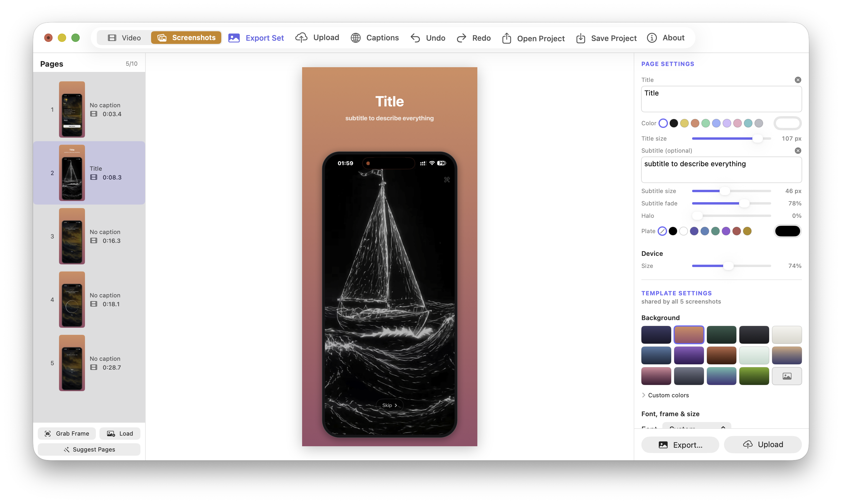The height and width of the screenshot is (504, 842).
Task: Clear the Subtitle field with x icon
Action: click(797, 150)
